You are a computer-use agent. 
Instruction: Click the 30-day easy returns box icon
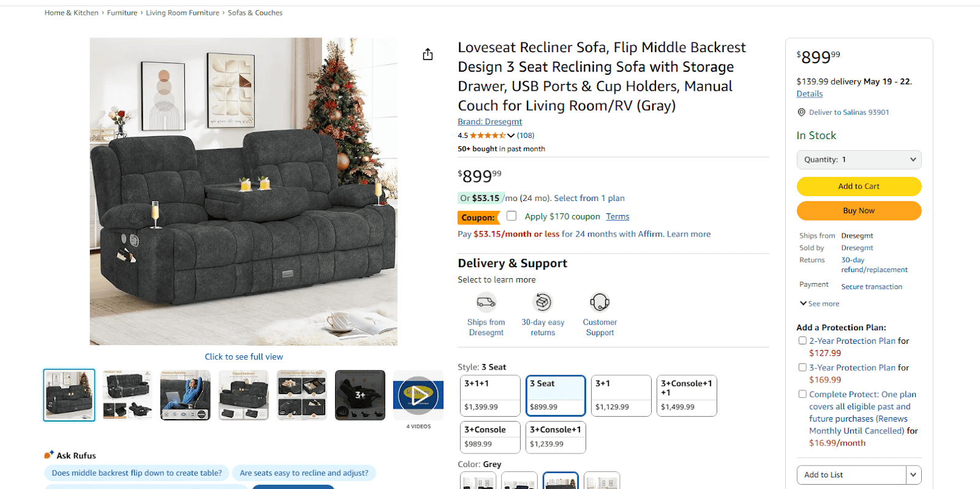point(543,302)
